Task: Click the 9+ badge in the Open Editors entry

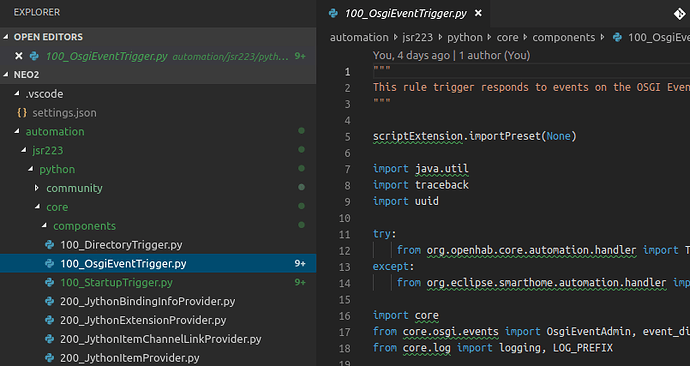Action: 300,56
